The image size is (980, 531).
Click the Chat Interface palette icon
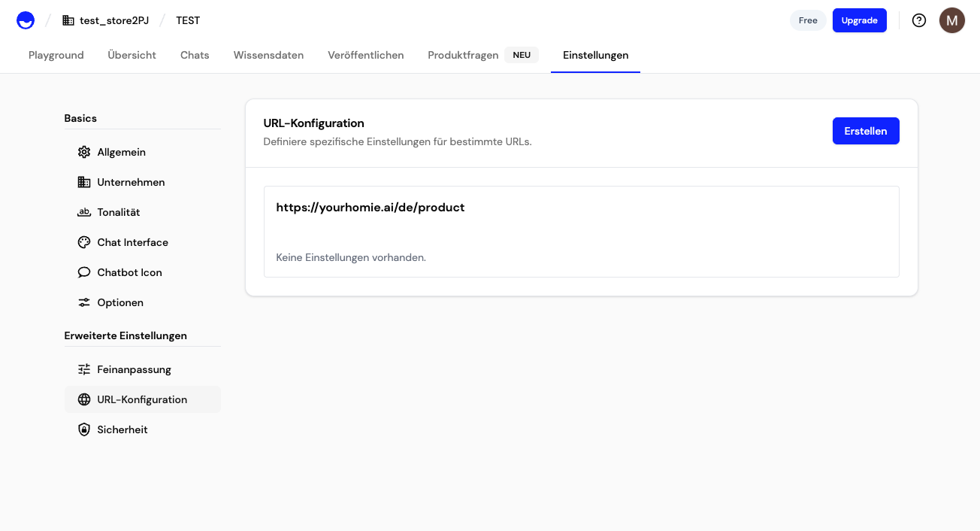(84, 242)
